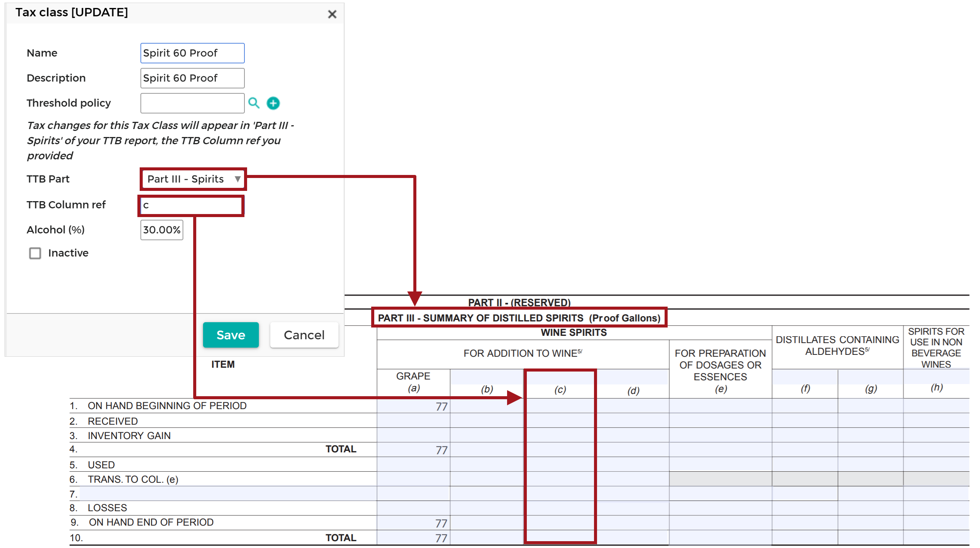Click the 77 value in row 1 Grape column
Image resolution: width=980 pixels, height=548 pixels.
(x=441, y=407)
